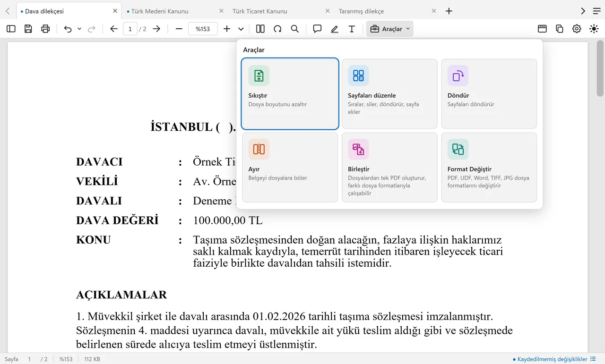
Task: Choose the Sıkıştır compress tool
Action: pos(290,93)
